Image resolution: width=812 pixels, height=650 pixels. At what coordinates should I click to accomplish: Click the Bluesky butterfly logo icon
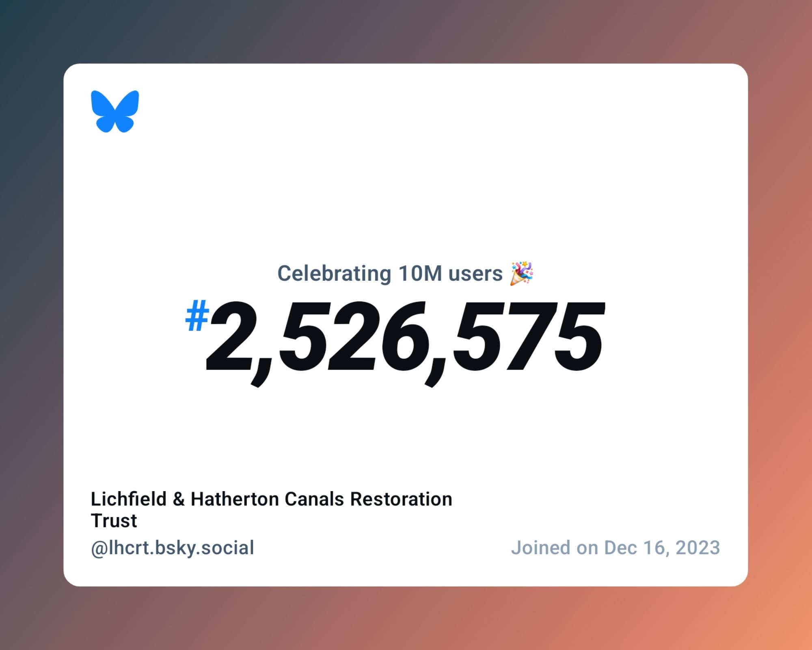[114, 112]
